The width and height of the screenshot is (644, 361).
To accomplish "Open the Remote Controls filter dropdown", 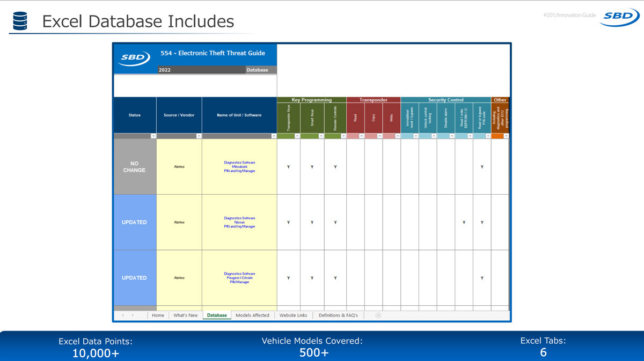I will pyautogui.click(x=343, y=136).
